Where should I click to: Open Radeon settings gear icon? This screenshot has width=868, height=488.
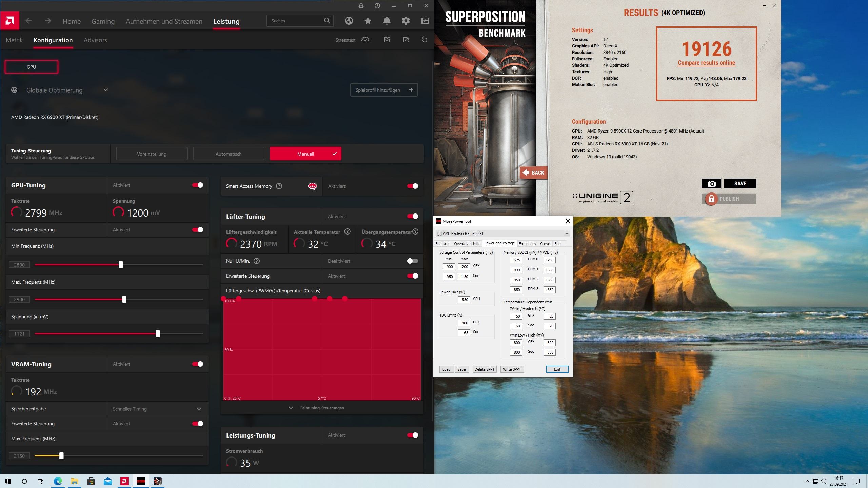406,21
